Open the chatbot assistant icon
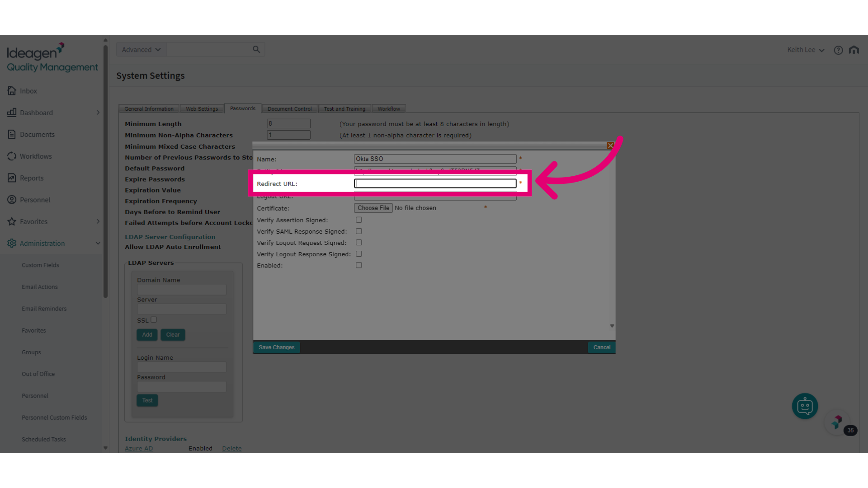868x488 pixels. [805, 406]
